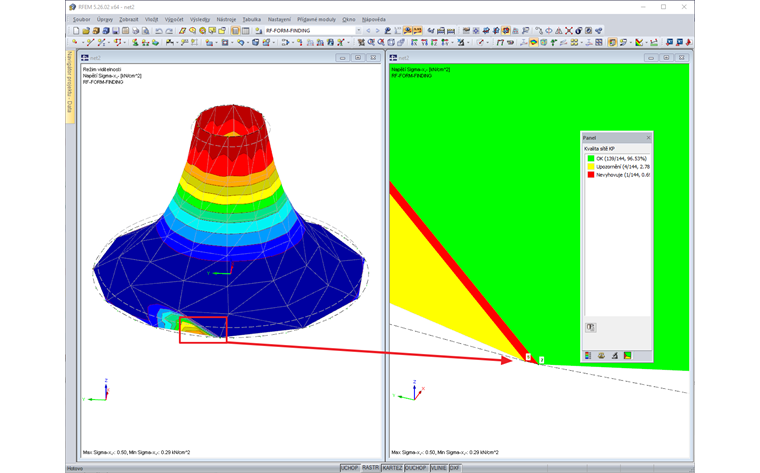The height and width of the screenshot is (473, 760).
Task: Open the Navigátor projektu - Data side tab
Action: (70, 87)
